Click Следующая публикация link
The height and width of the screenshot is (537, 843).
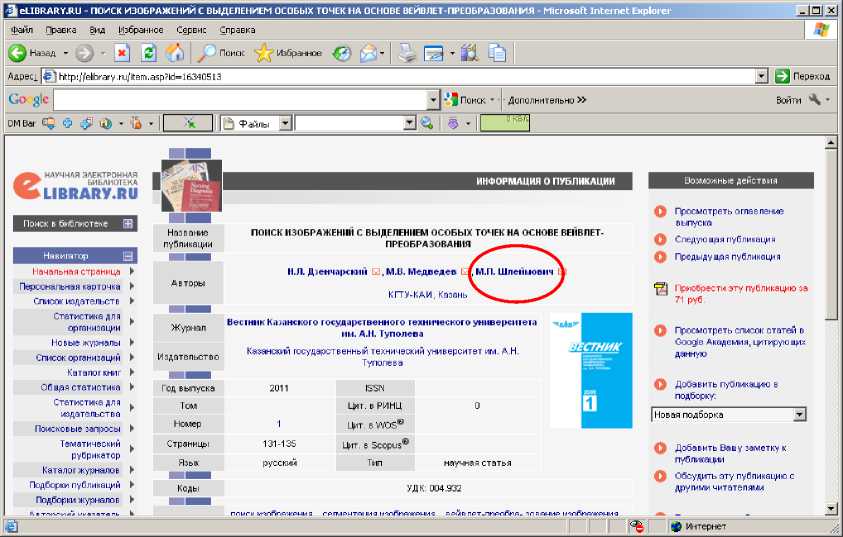coord(725,239)
